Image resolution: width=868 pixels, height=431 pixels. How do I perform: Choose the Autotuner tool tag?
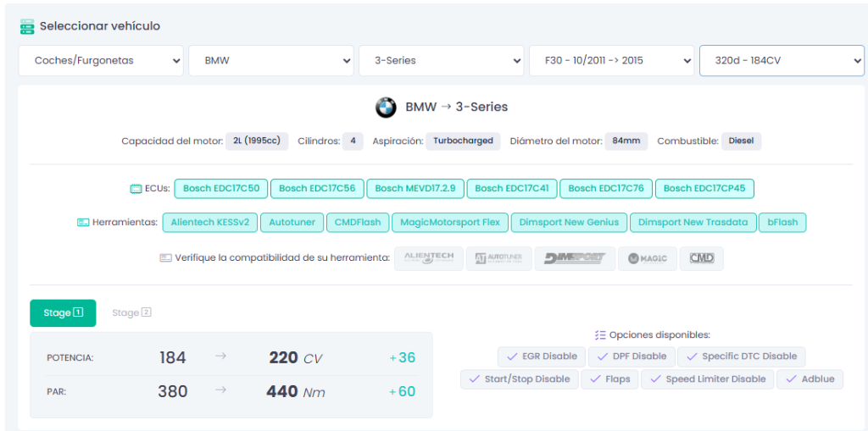click(292, 223)
